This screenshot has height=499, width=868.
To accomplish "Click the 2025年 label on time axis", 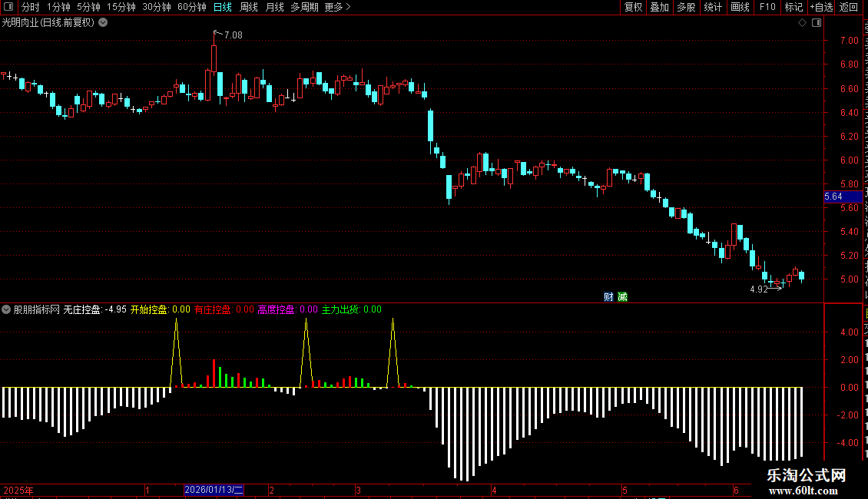I will coord(18,490).
